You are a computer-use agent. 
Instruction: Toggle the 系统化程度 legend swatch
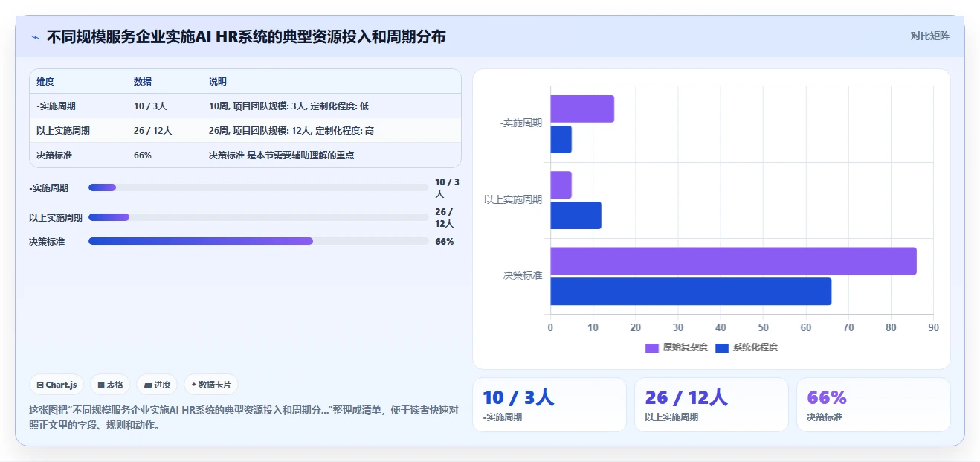722,347
